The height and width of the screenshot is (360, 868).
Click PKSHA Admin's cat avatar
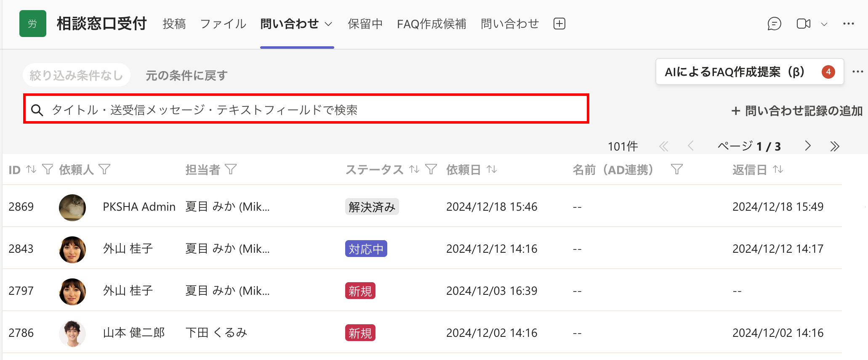[72, 207]
